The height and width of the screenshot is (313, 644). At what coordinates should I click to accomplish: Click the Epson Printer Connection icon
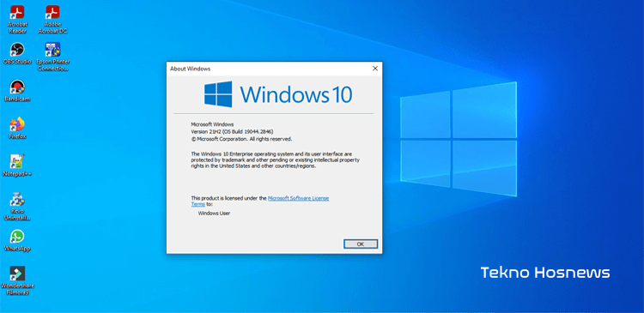click(52, 57)
